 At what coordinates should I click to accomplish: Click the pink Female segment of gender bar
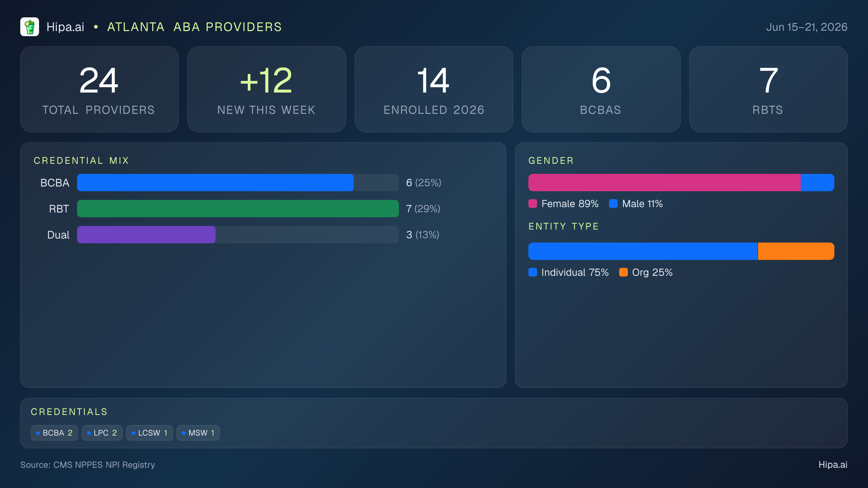(x=664, y=183)
